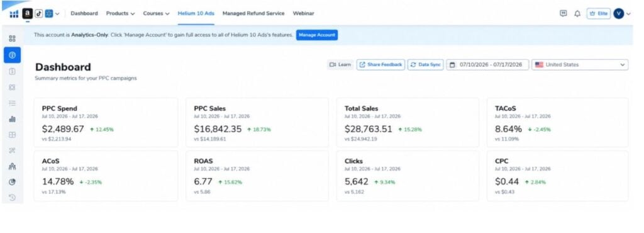Open the United States country dropdown

pos(580,64)
